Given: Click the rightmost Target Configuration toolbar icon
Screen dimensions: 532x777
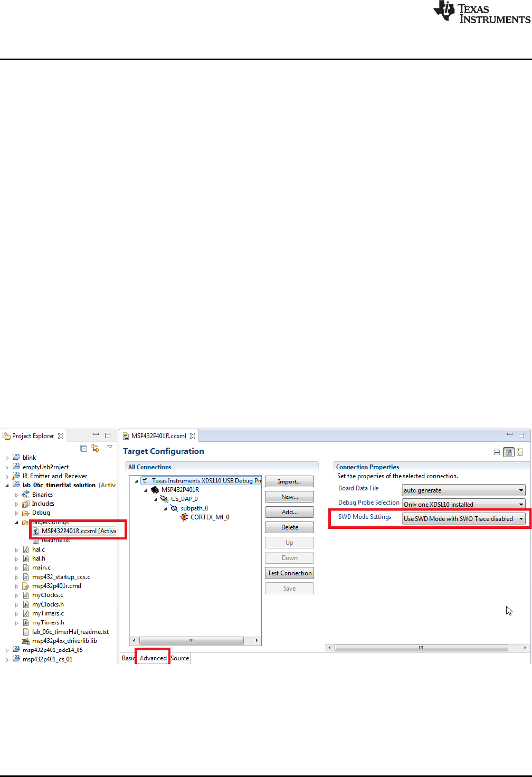Looking at the screenshot, I should 520,452.
